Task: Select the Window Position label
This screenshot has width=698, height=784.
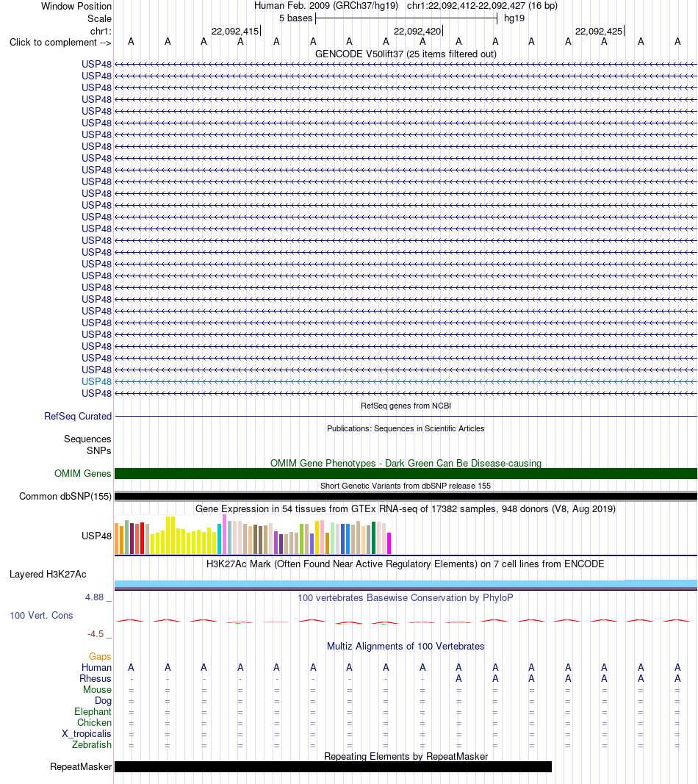Action: [76, 7]
